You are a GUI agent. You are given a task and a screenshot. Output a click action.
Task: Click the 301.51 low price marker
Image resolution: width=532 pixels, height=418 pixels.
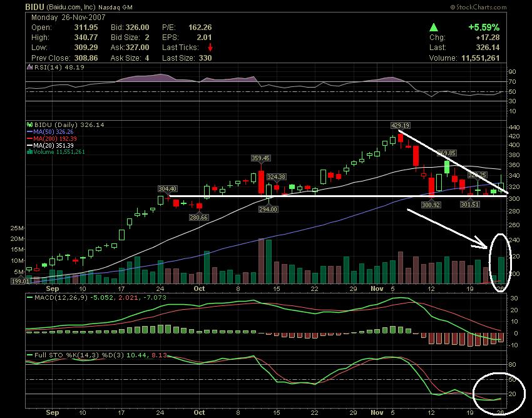pos(470,204)
